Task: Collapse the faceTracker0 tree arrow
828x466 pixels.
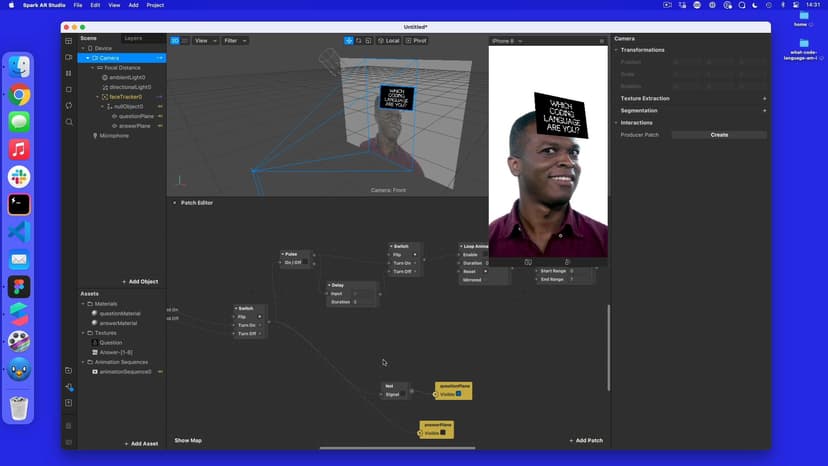Action: point(98,97)
